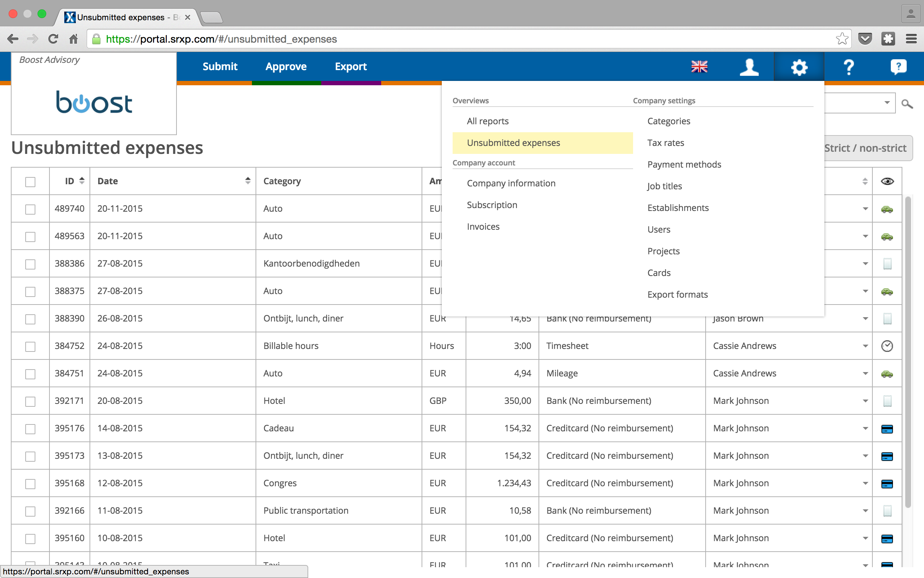This screenshot has height=578, width=924.
Task: Open receipt icon for expense 388390
Action: 887,318
